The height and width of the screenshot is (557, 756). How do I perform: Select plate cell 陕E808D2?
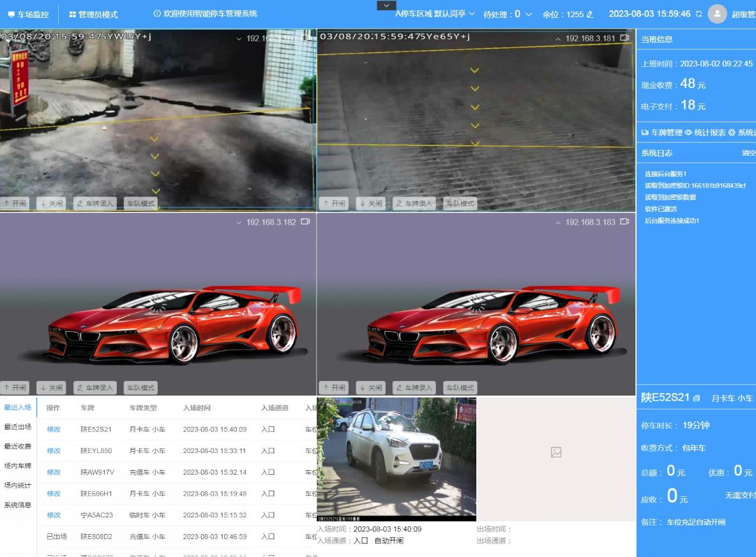(96, 537)
